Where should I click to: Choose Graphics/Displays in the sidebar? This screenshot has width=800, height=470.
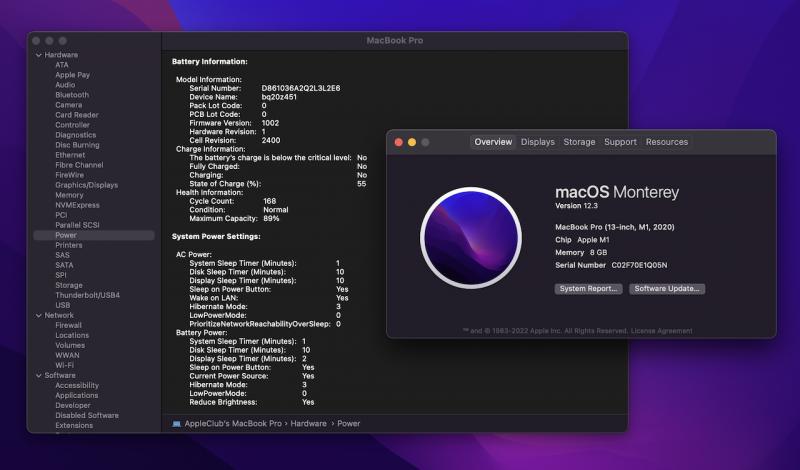point(86,185)
